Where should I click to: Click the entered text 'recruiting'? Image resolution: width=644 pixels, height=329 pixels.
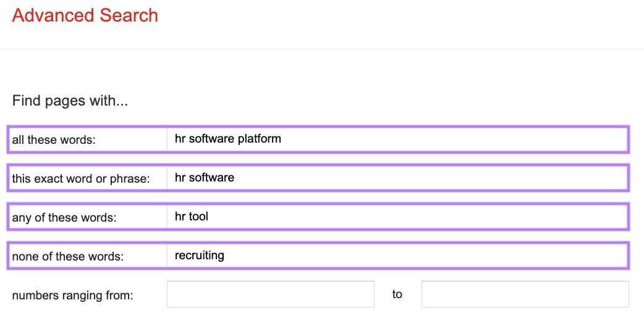pyautogui.click(x=199, y=256)
